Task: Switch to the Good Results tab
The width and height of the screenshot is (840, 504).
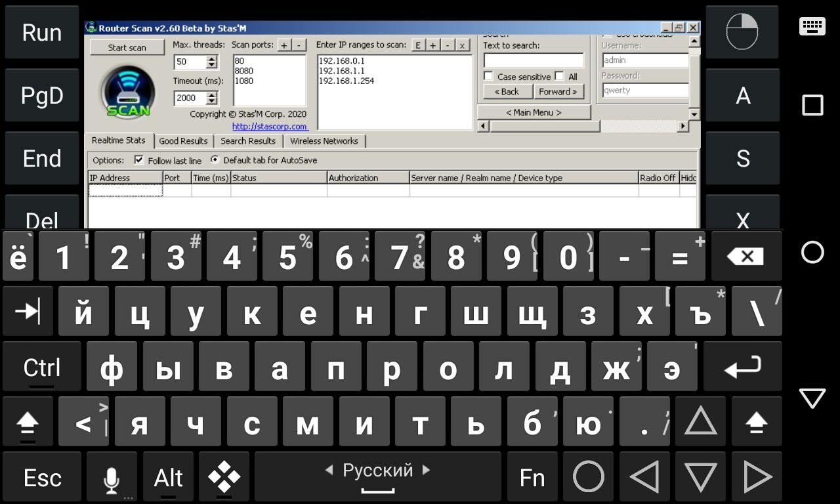Action: tap(183, 141)
